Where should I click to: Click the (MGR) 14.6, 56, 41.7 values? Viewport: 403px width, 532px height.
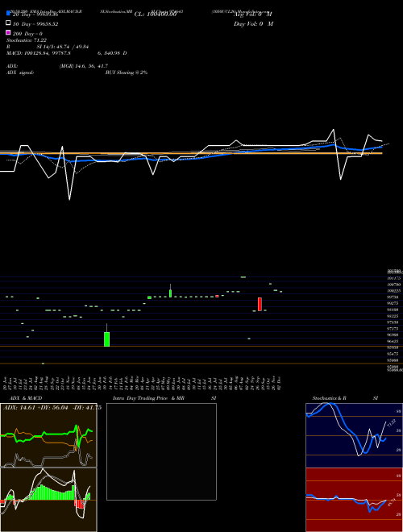click(x=84, y=66)
